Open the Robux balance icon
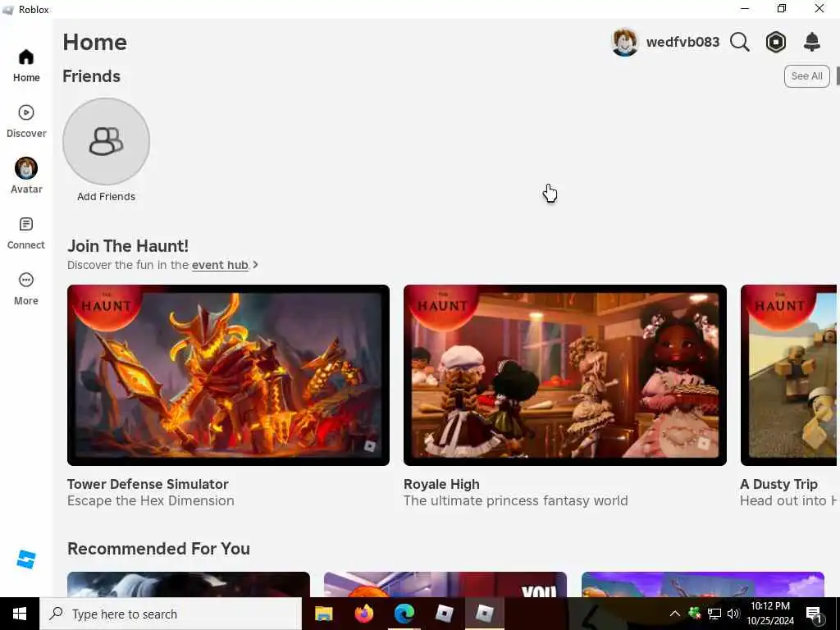The height and width of the screenshot is (630, 840). click(776, 42)
